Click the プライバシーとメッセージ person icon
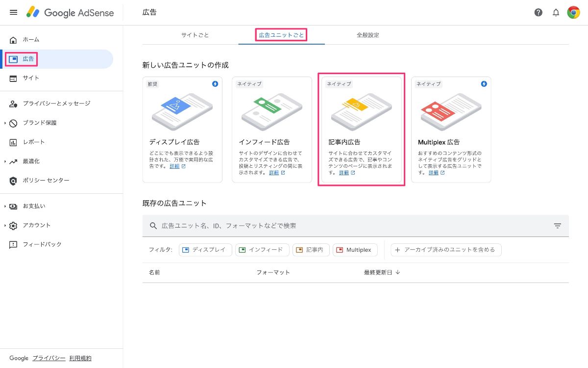 click(x=13, y=104)
